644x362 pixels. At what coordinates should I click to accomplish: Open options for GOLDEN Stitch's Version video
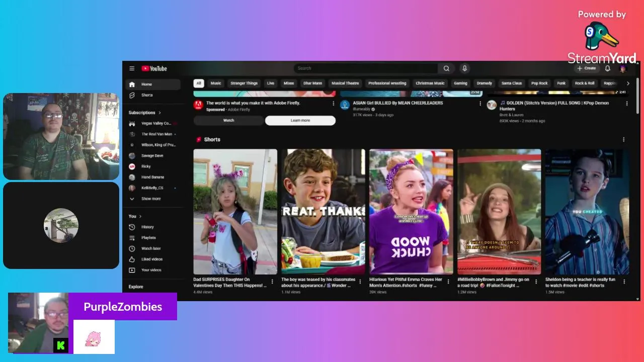click(627, 104)
